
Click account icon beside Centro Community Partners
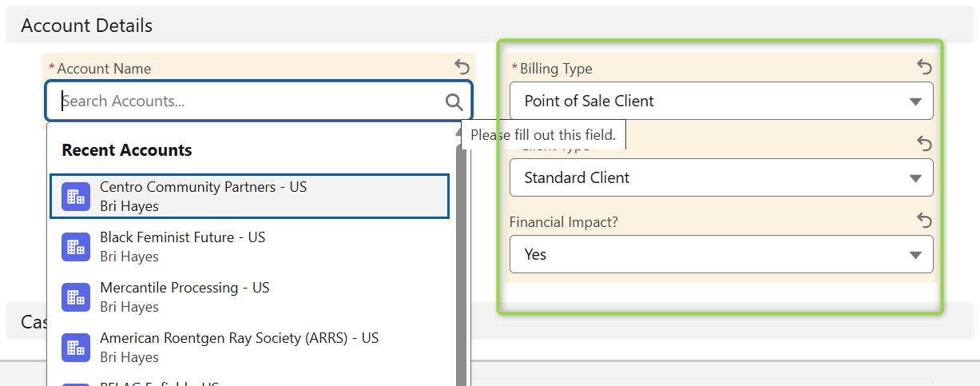(x=76, y=197)
